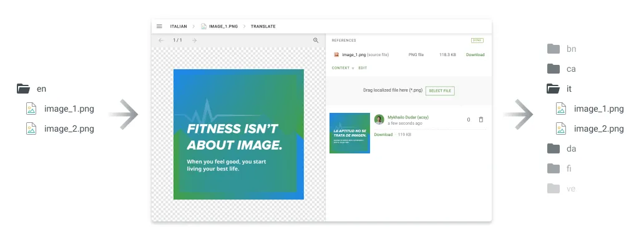The height and width of the screenshot is (237, 644).
Task: Open the fi folder icon
Action: [x=554, y=168]
